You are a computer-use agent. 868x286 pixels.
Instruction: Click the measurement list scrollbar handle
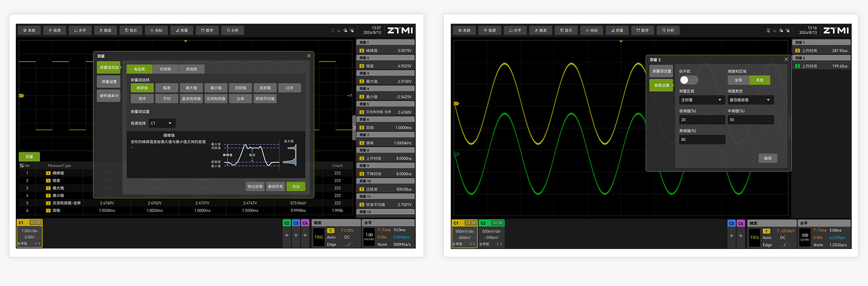pos(354,127)
